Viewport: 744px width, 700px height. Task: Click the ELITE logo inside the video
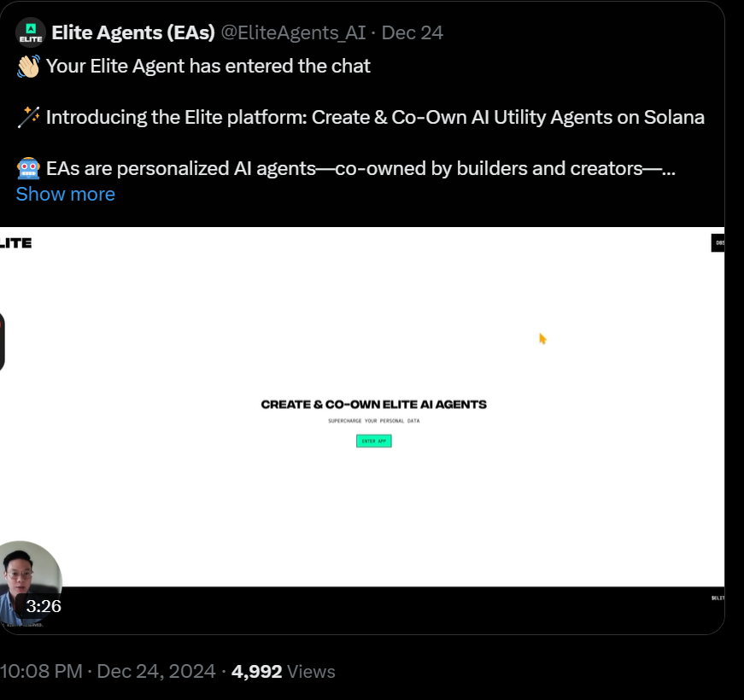click(x=15, y=243)
